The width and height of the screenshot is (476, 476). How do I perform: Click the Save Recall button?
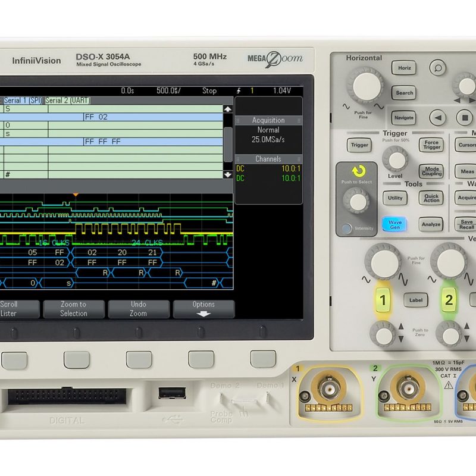point(466,224)
